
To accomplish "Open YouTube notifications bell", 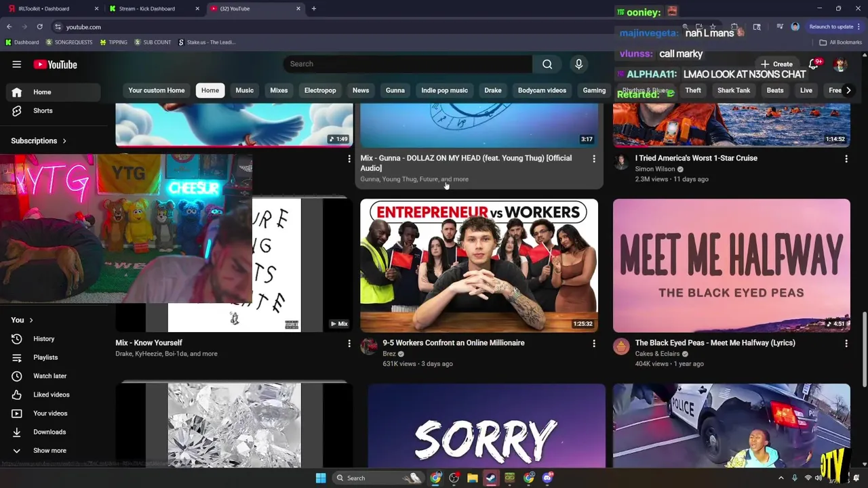I will pyautogui.click(x=813, y=64).
